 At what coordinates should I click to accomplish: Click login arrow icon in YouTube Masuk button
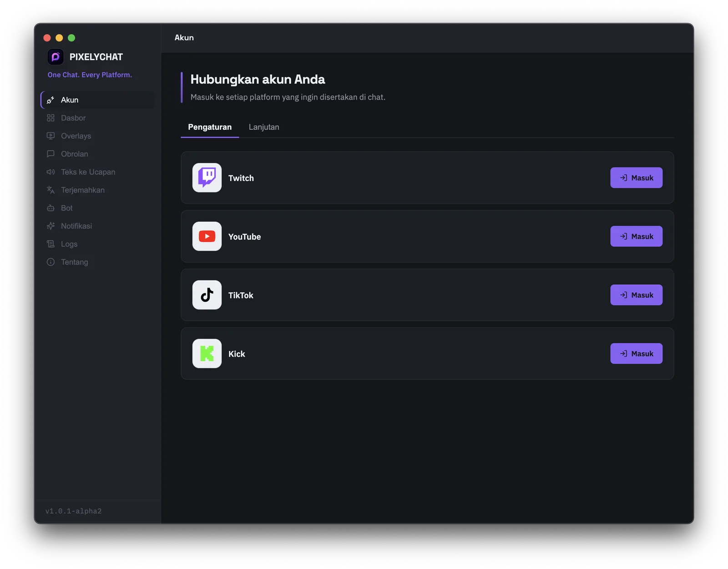(x=624, y=237)
